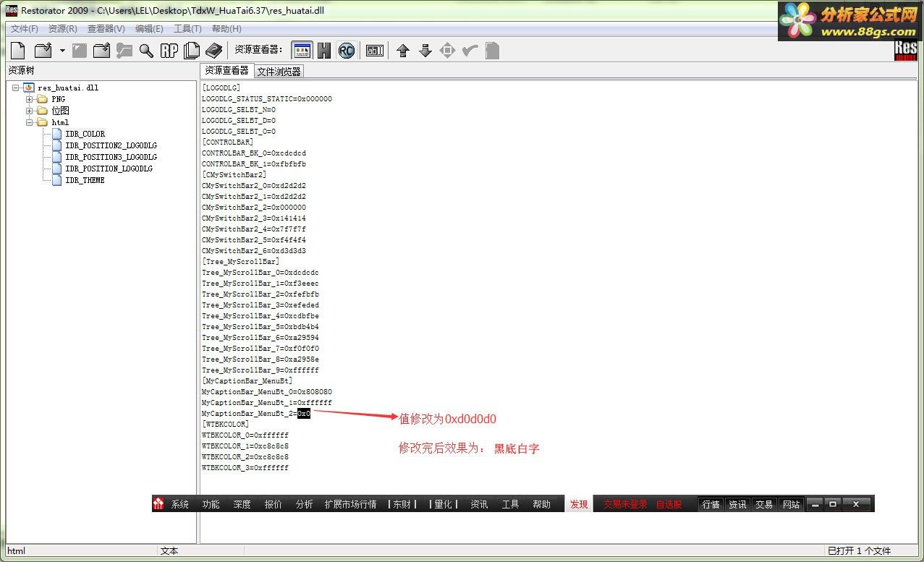Click the highlighted 0x0 value
Screen dimensions: 924x562
click(x=304, y=413)
